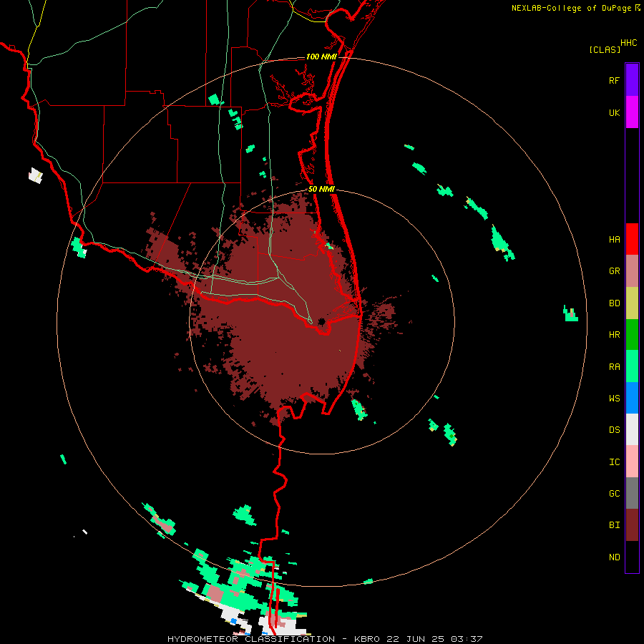
Task: Click the IC light pink legend swatch
Action: coord(632,462)
